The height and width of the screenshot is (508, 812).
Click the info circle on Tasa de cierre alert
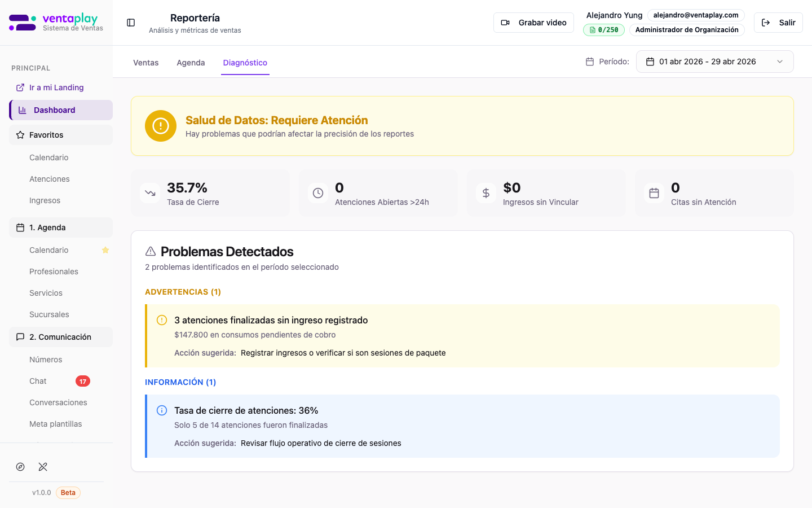(x=162, y=410)
